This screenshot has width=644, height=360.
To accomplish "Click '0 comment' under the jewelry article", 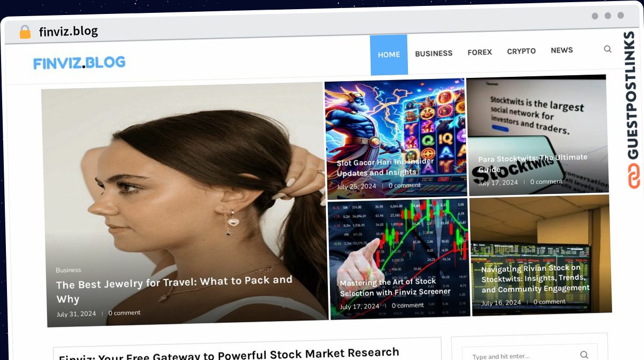I will (x=125, y=313).
